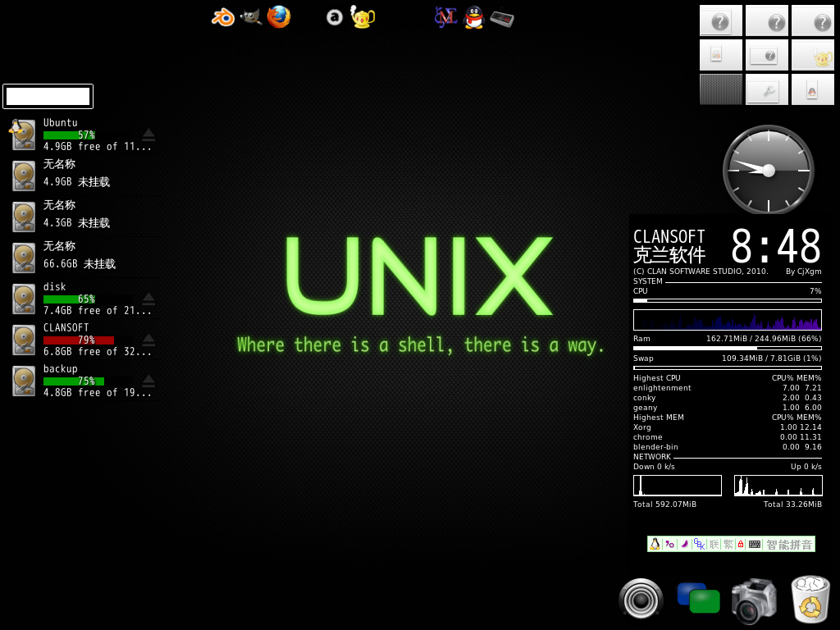
Task: Click the analog clock widget
Action: point(768,170)
